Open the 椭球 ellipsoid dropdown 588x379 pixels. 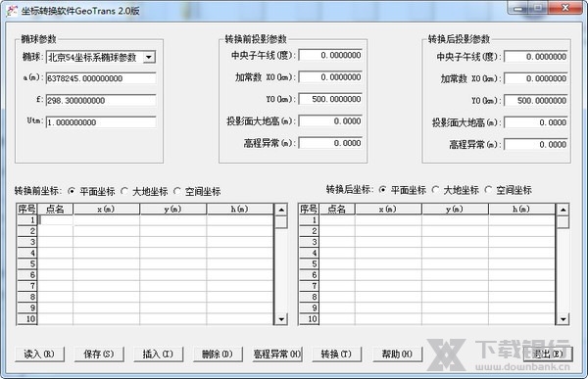pyautogui.click(x=149, y=58)
